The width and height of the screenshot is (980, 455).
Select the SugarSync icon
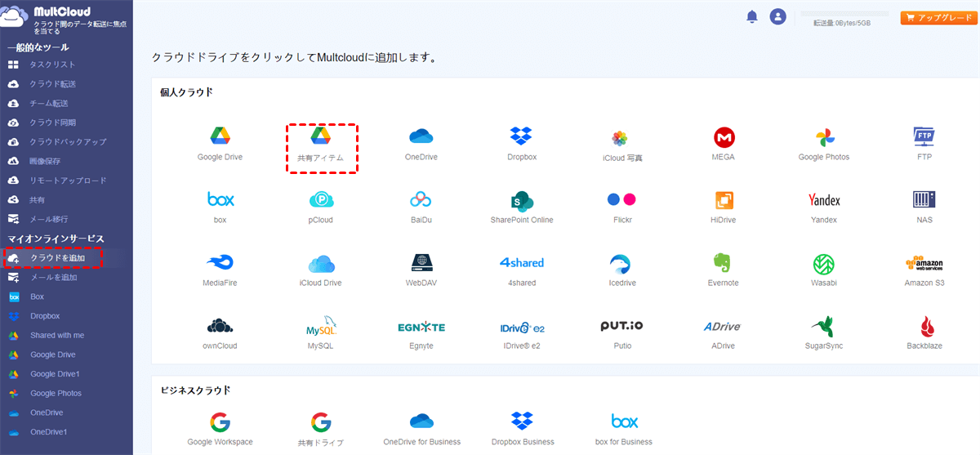click(x=823, y=325)
